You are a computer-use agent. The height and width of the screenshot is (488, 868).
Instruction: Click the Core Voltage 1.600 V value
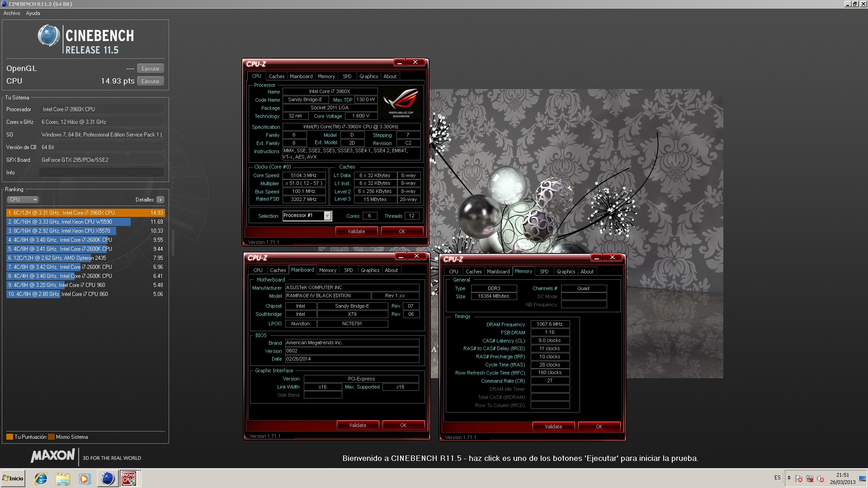(361, 116)
